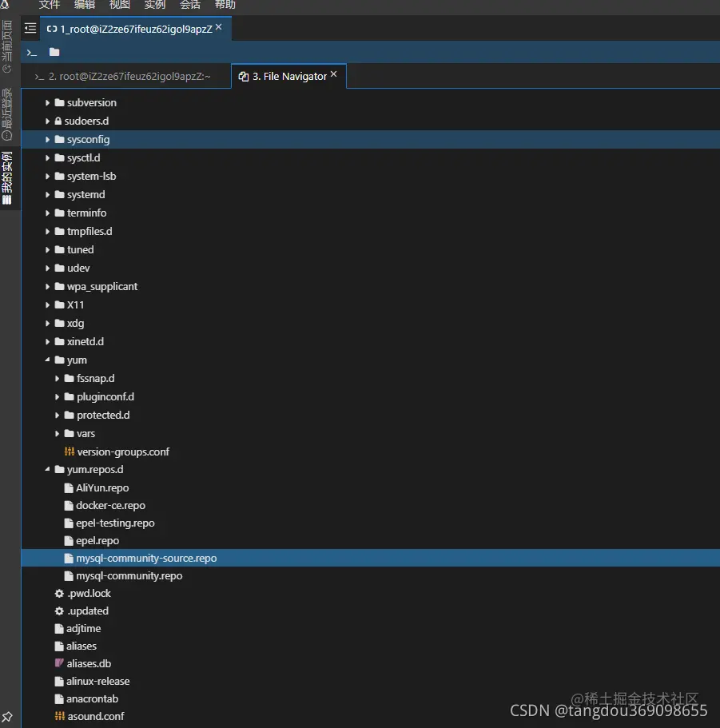Open the 实例 menu
This screenshot has width=720, height=728.
click(154, 5)
